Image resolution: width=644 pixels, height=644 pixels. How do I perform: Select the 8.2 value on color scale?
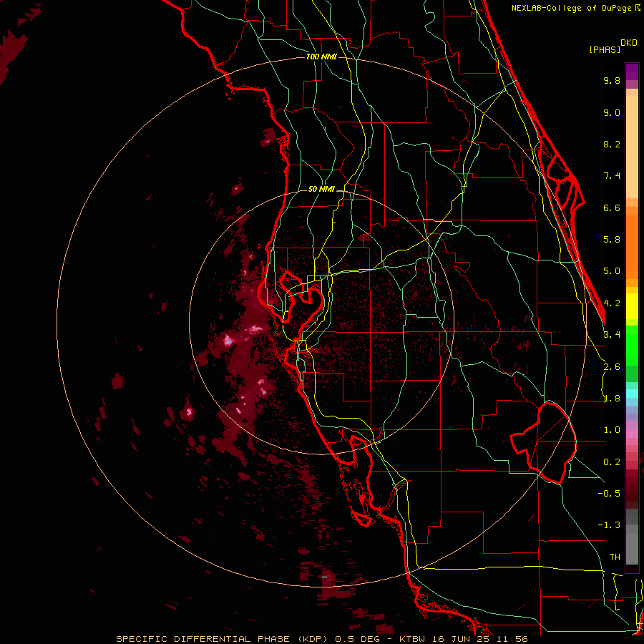tap(612, 144)
